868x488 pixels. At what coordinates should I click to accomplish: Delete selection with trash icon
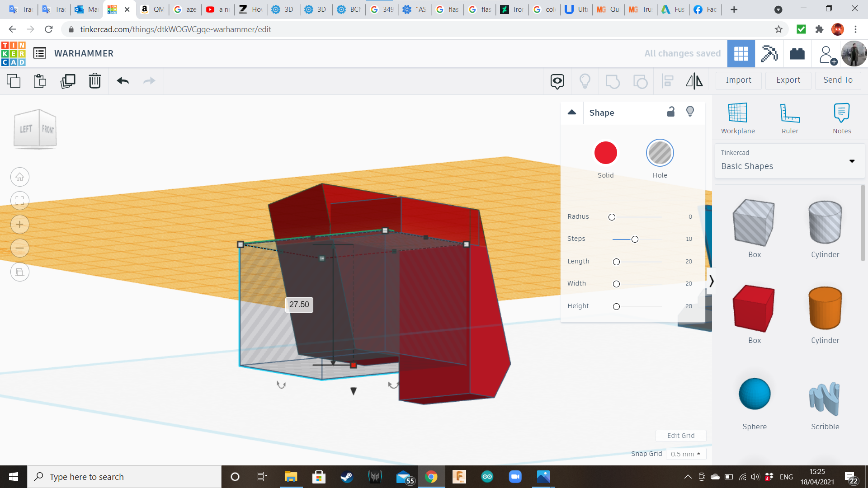click(x=95, y=81)
